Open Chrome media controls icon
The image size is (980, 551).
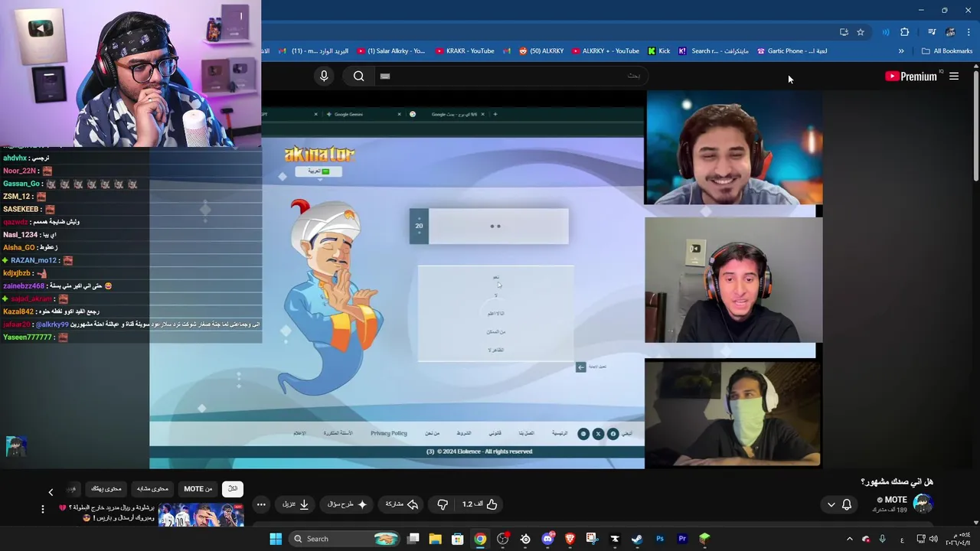(x=932, y=32)
